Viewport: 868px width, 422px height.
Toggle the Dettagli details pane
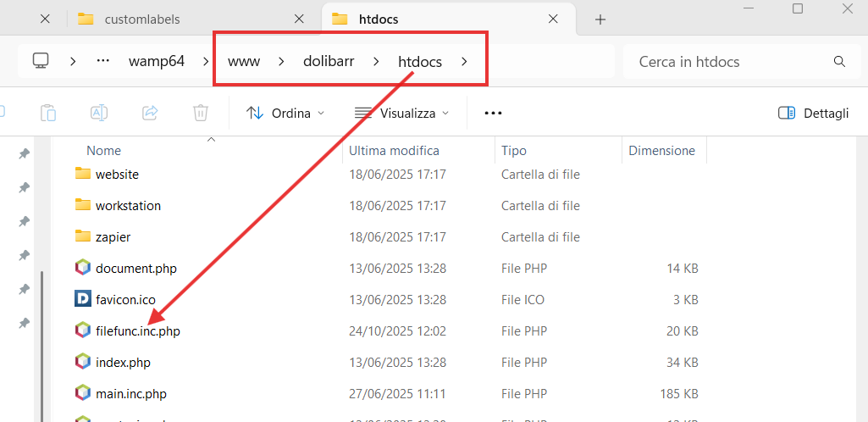click(813, 113)
